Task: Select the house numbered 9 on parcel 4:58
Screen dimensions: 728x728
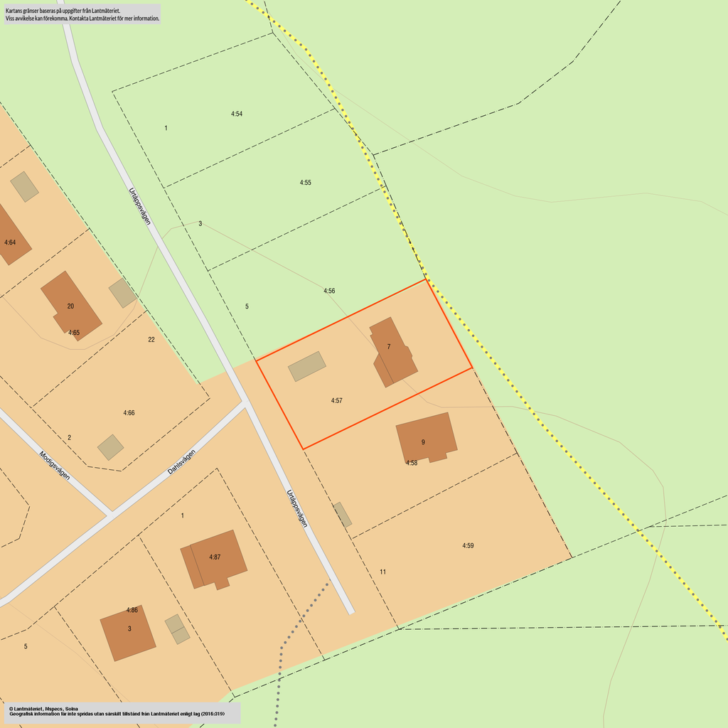Action: coord(426,437)
